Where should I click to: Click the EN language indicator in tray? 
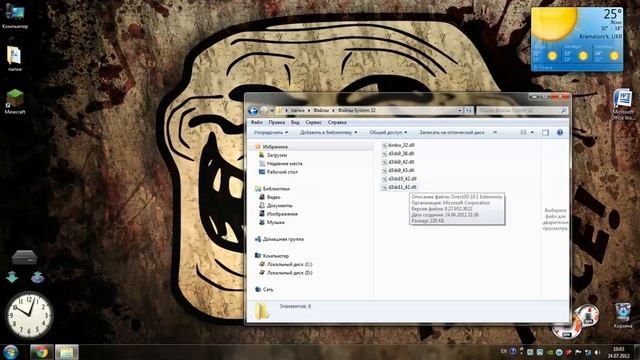[503, 351]
